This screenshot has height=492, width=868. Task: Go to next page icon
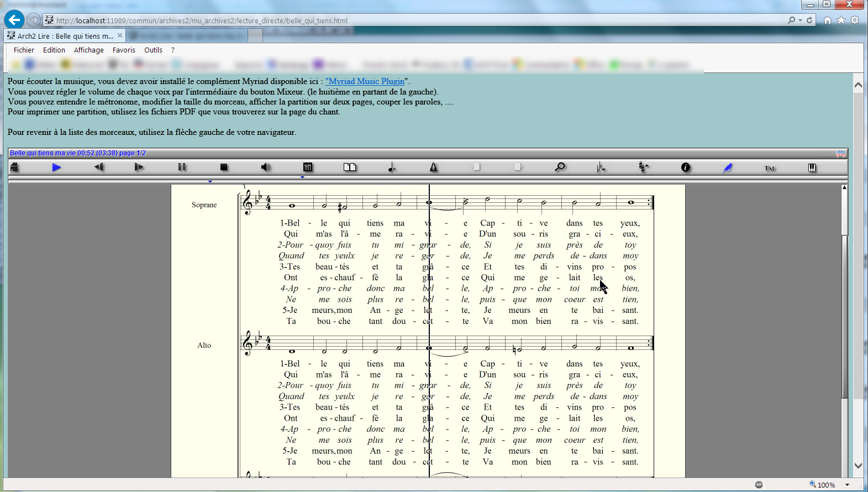[x=518, y=167]
